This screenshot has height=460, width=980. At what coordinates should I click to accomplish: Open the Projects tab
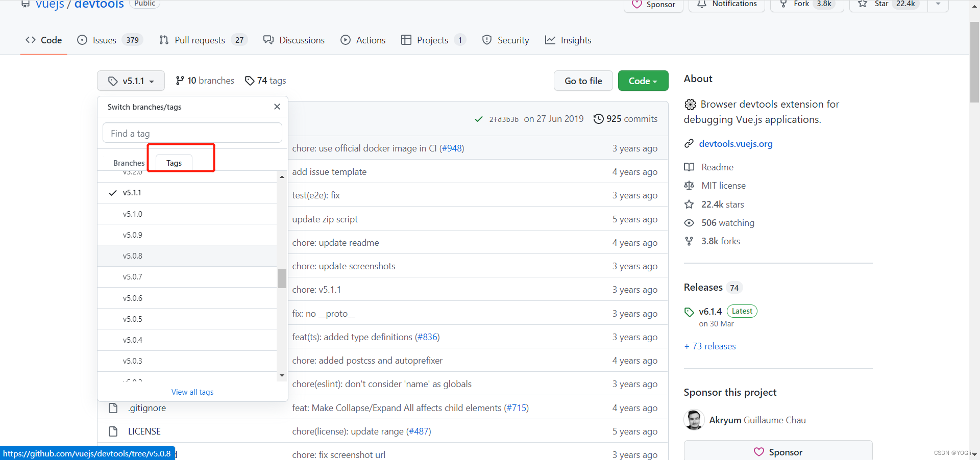coord(433,40)
